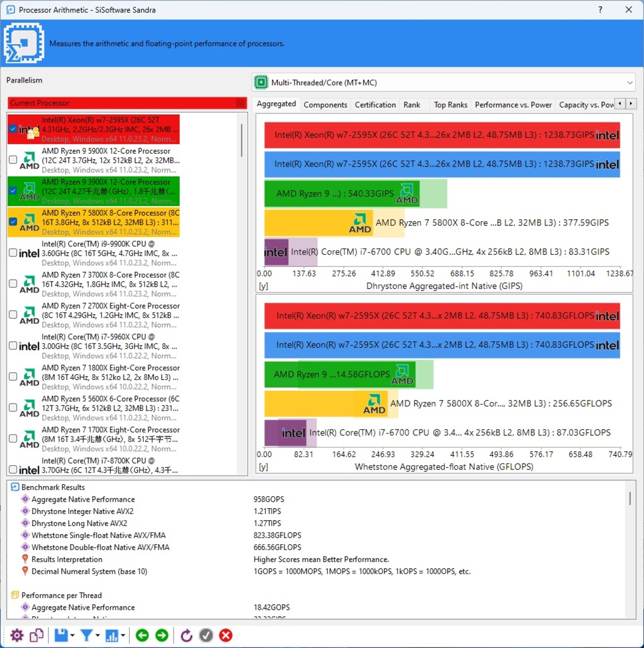Click the yellow Ryzen 7 5800X bar in Dhrystone chart
This screenshot has height=648, width=644.
[x=319, y=223]
